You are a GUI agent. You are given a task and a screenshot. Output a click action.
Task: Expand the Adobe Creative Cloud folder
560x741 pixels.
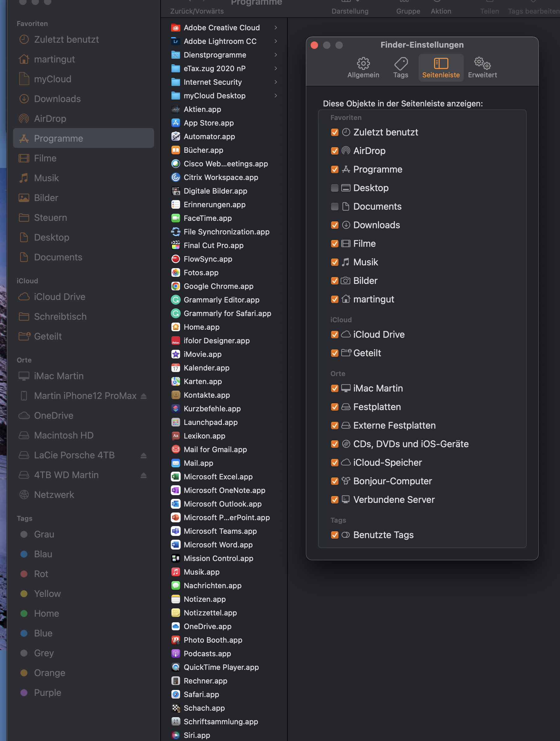(x=275, y=28)
